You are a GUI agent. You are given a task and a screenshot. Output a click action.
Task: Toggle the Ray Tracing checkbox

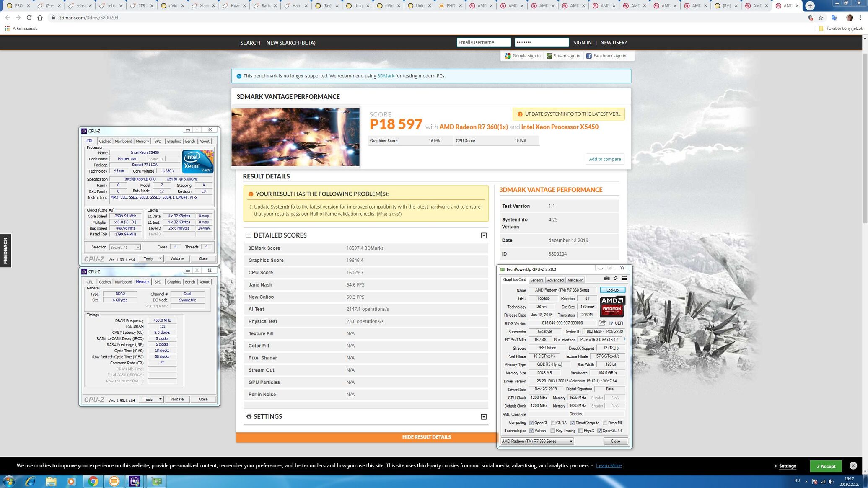pos(553,431)
